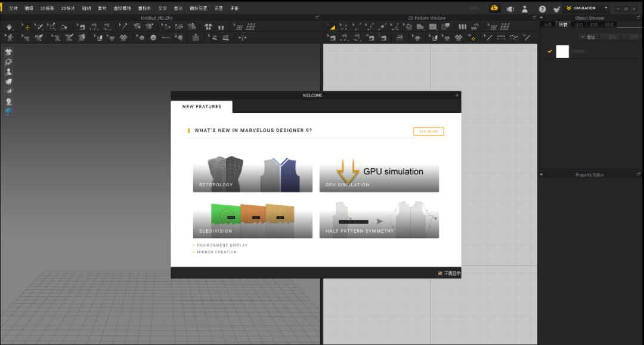Open the cloud account icon

tap(494, 8)
